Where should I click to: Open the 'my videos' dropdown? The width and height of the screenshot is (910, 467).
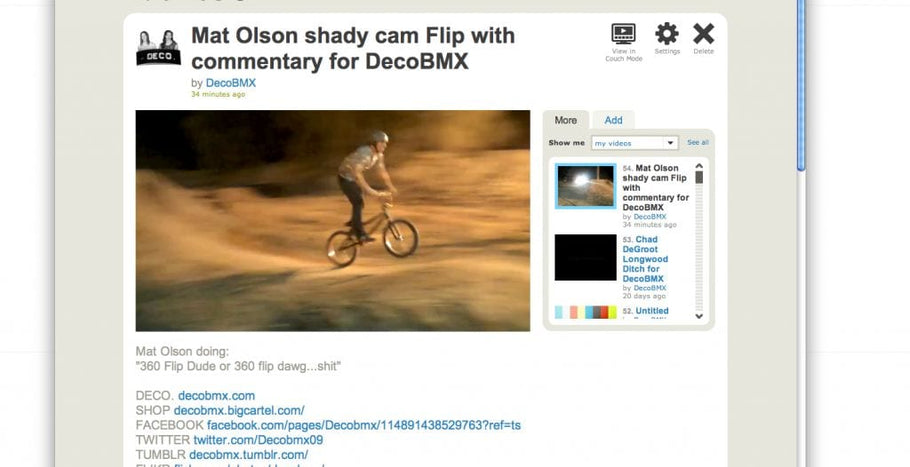tap(634, 143)
